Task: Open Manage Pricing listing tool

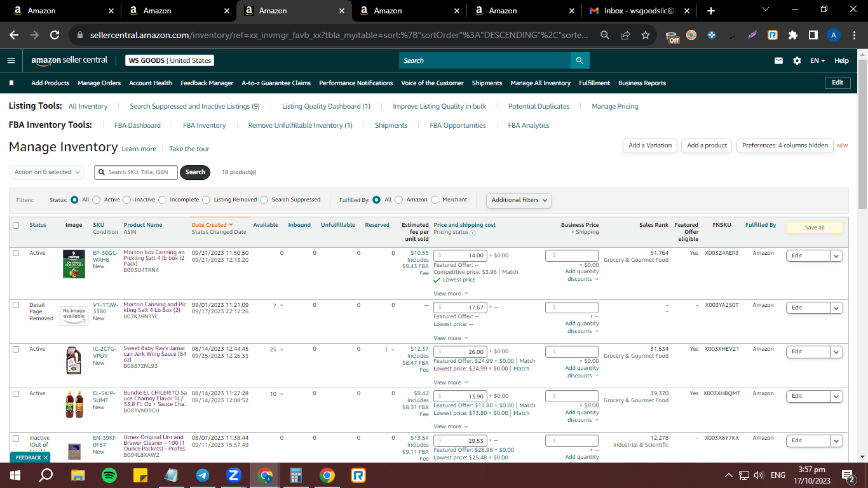Action: click(x=614, y=106)
